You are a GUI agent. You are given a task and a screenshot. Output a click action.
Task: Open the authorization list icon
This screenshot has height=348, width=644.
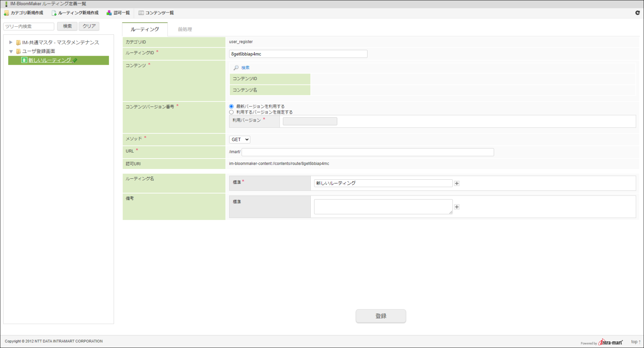pyautogui.click(x=109, y=13)
